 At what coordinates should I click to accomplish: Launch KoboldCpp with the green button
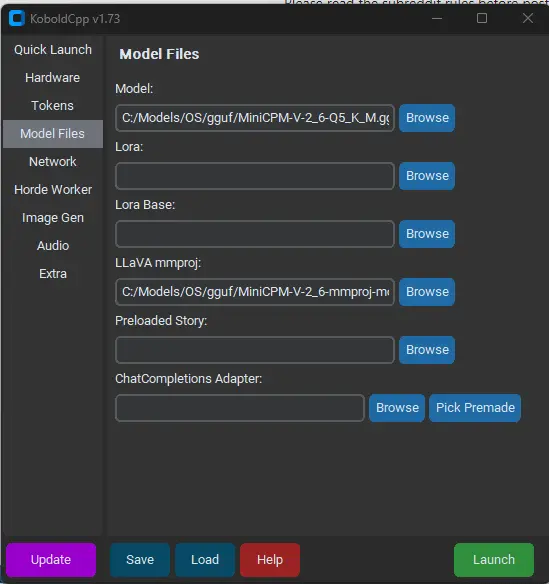494,560
